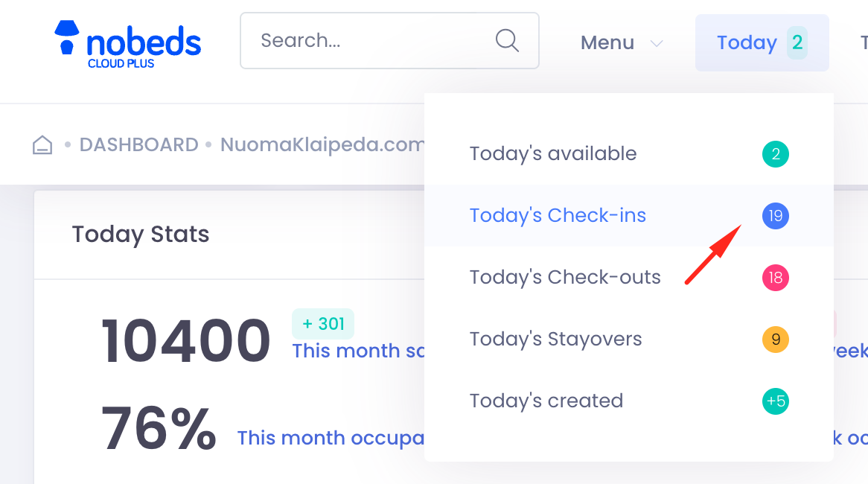Image resolution: width=868 pixels, height=484 pixels.
Task: Select Today's Stayovers from the dropdown
Action: click(x=555, y=339)
